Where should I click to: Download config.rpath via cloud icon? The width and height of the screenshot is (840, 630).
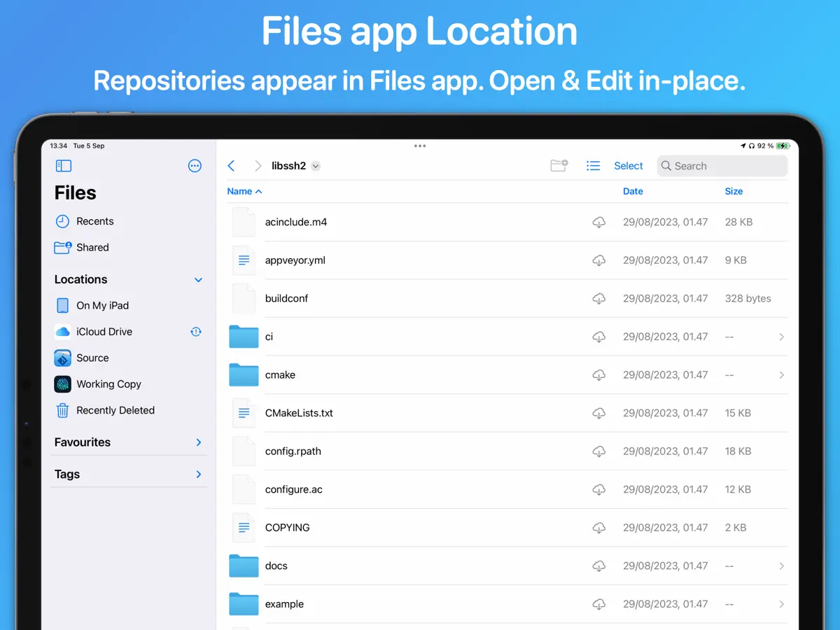click(599, 451)
